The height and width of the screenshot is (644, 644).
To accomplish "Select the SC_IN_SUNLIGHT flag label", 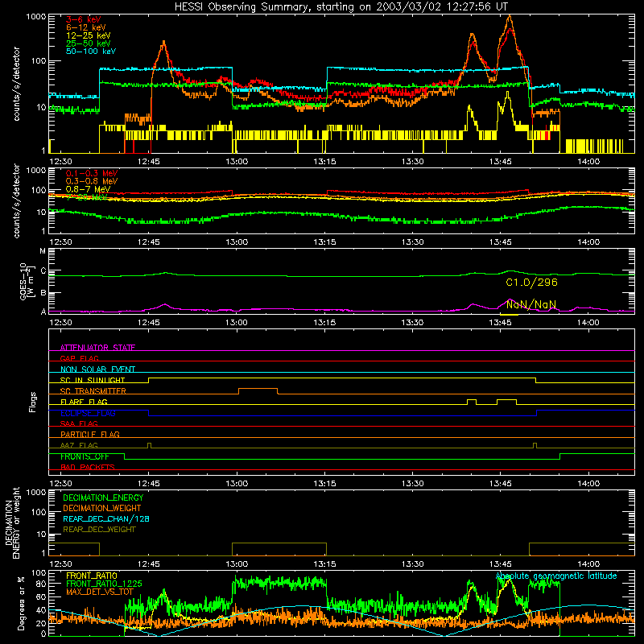I will point(93,380).
